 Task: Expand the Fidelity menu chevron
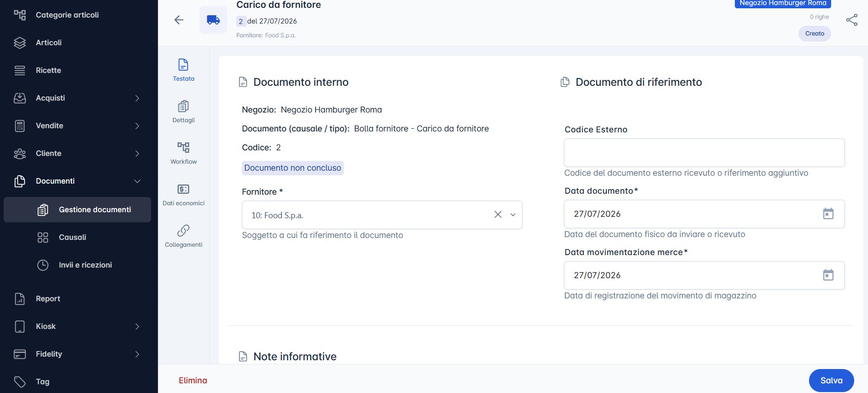click(137, 354)
